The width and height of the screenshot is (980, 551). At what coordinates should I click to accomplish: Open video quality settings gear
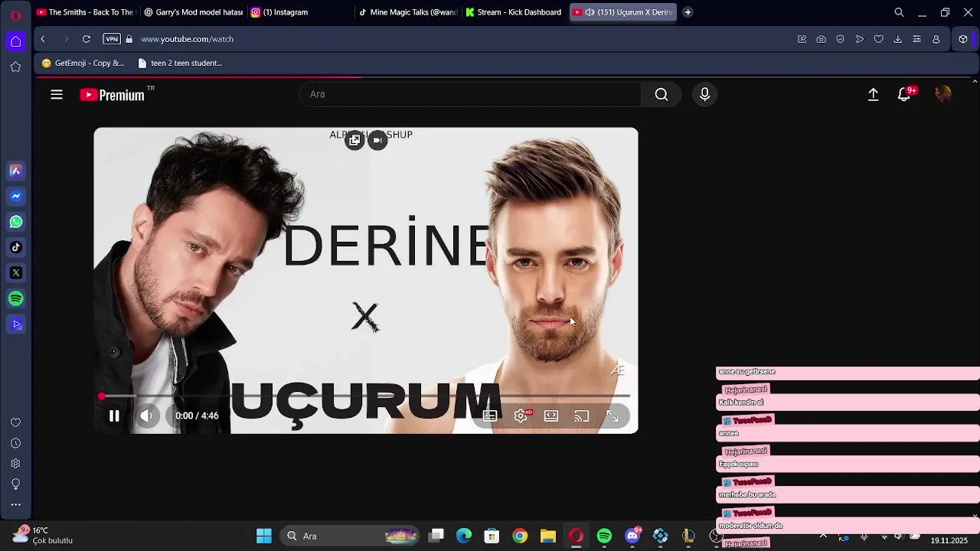click(x=521, y=416)
